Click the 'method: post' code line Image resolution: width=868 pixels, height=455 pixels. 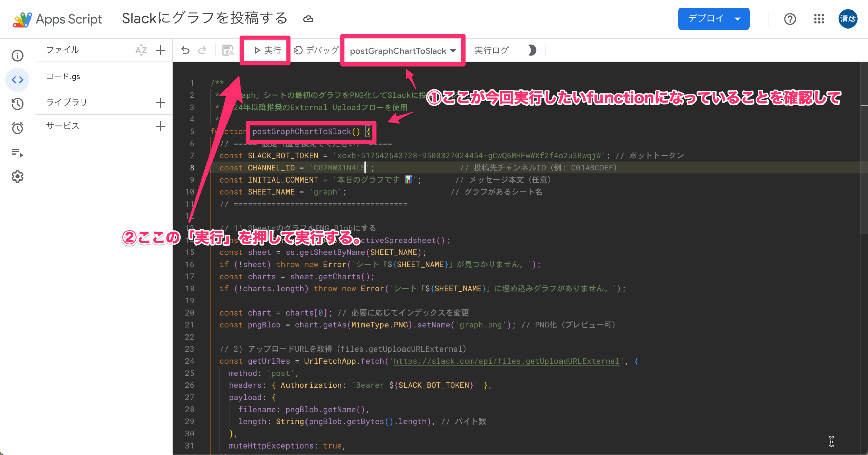tap(263, 373)
